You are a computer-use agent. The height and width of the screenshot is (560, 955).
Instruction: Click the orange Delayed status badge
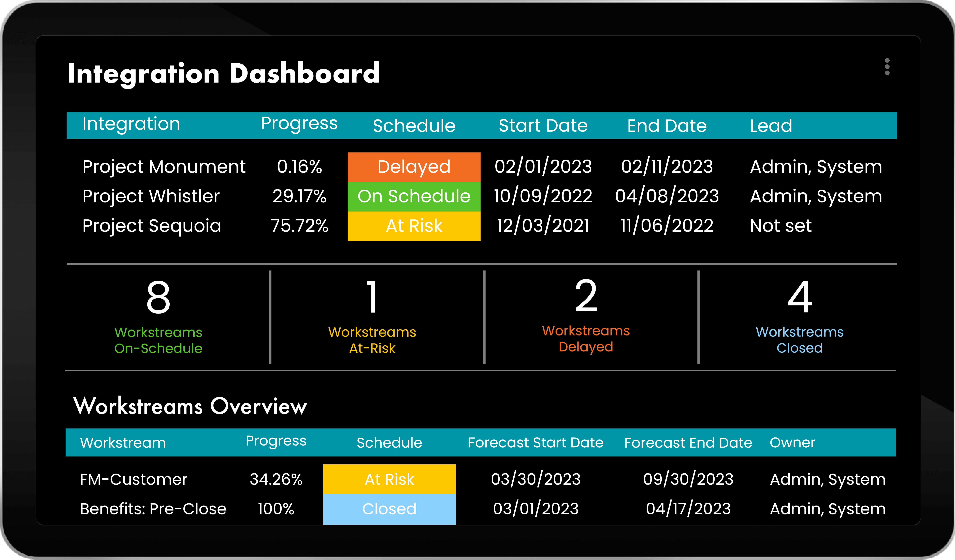(414, 167)
